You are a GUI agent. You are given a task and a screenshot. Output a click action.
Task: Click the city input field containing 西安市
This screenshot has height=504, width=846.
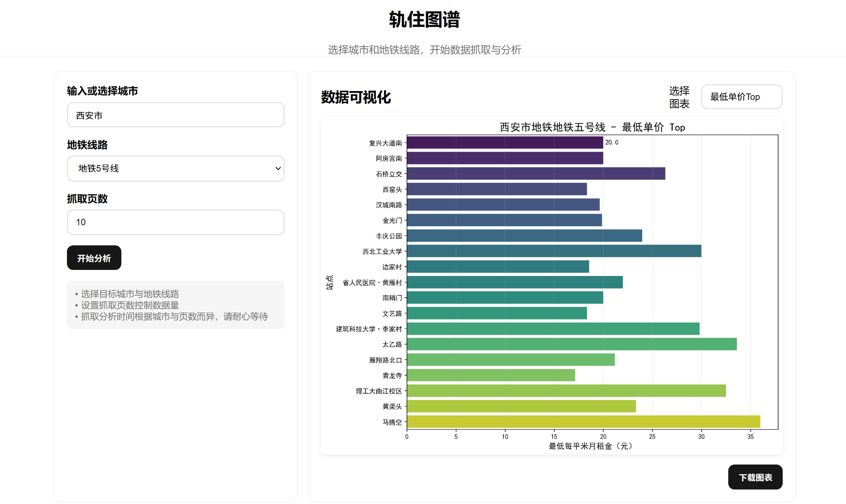(175, 115)
